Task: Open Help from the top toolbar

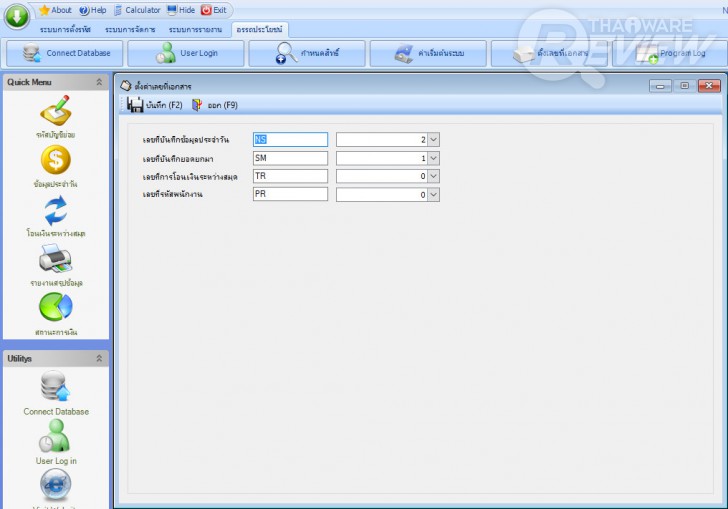Action: pos(92,10)
